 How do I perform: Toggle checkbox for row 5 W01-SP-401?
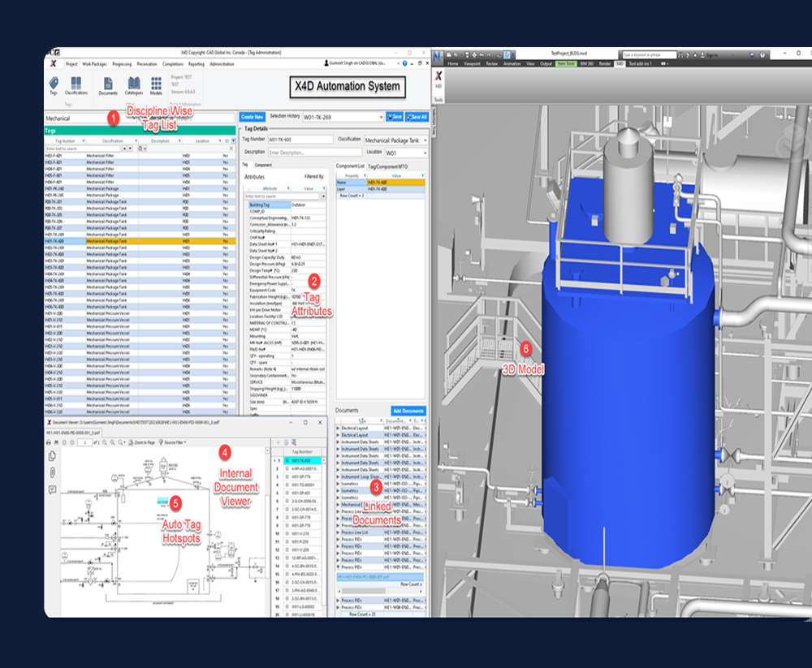click(287, 493)
